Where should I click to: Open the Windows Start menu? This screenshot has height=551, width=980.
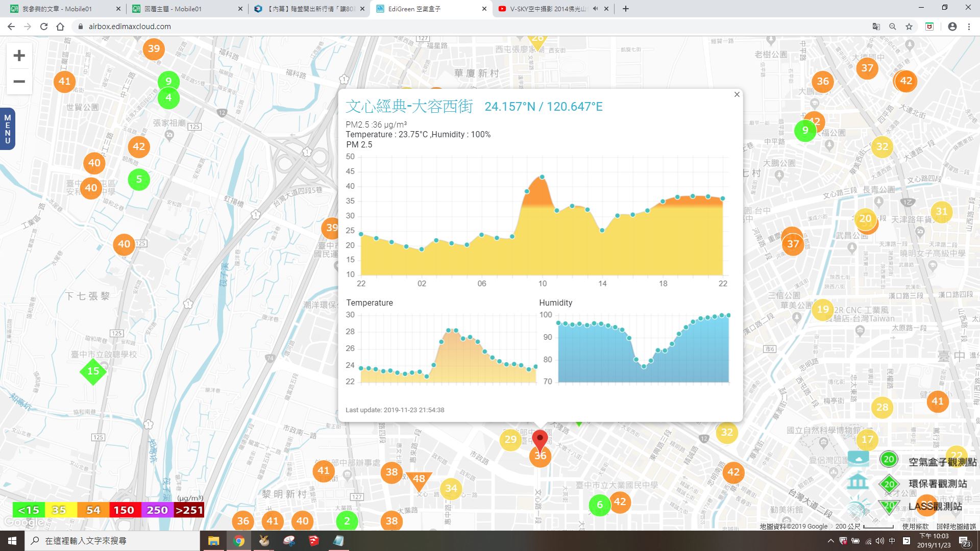(12, 541)
